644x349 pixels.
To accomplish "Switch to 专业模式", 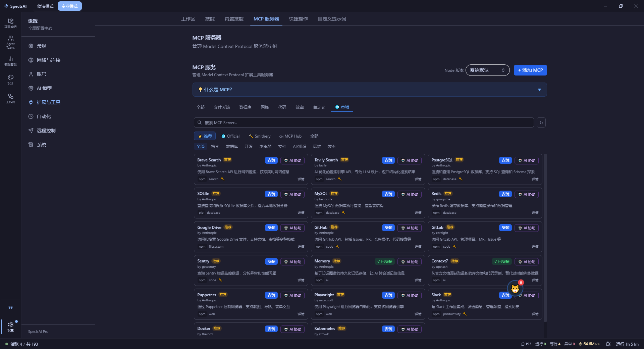I will [x=69, y=6].
